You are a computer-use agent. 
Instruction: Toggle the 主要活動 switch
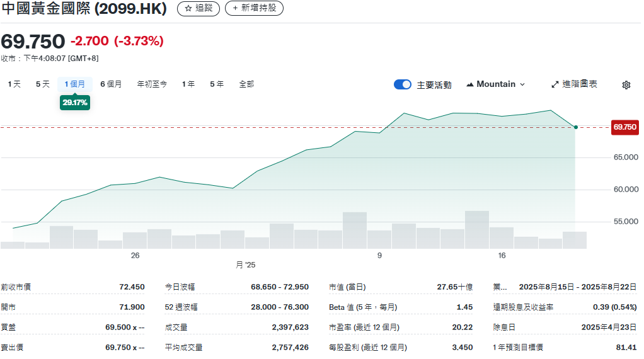point(403,84)
